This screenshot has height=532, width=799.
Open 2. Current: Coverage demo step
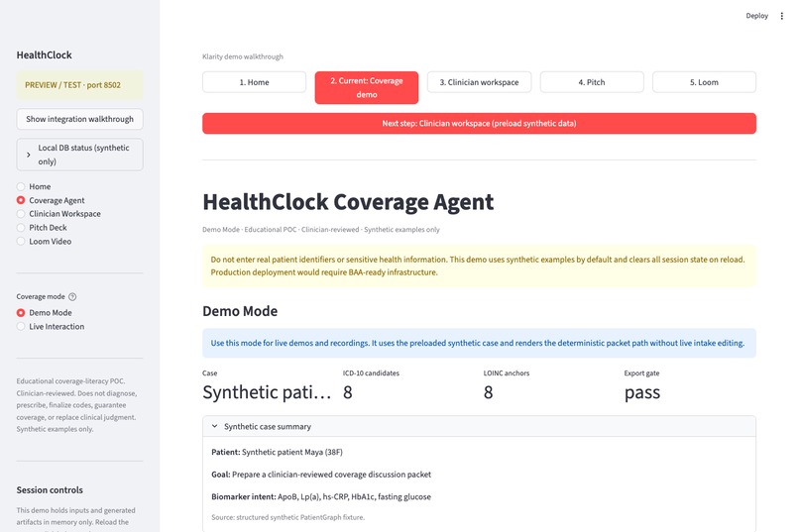[367, 87]
